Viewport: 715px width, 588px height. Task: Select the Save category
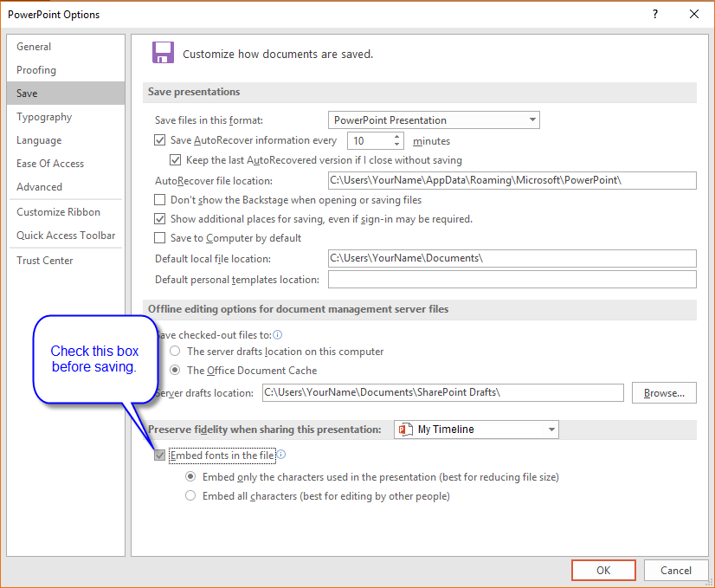click(66, 93)
